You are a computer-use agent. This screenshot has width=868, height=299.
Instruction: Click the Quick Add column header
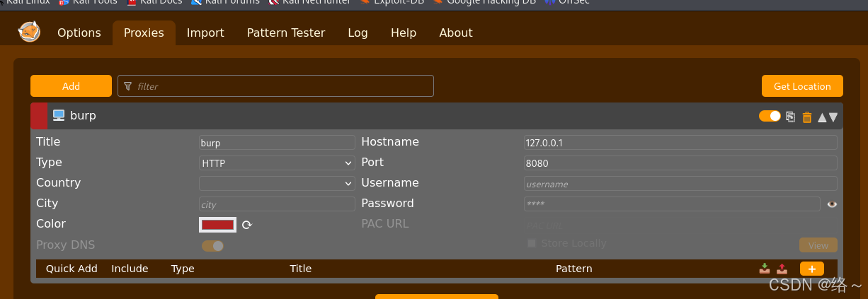(x=72, y=269)
